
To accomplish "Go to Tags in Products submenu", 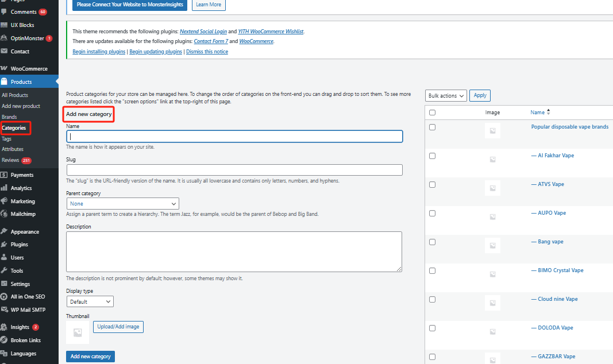I will (x=7, y=139).
